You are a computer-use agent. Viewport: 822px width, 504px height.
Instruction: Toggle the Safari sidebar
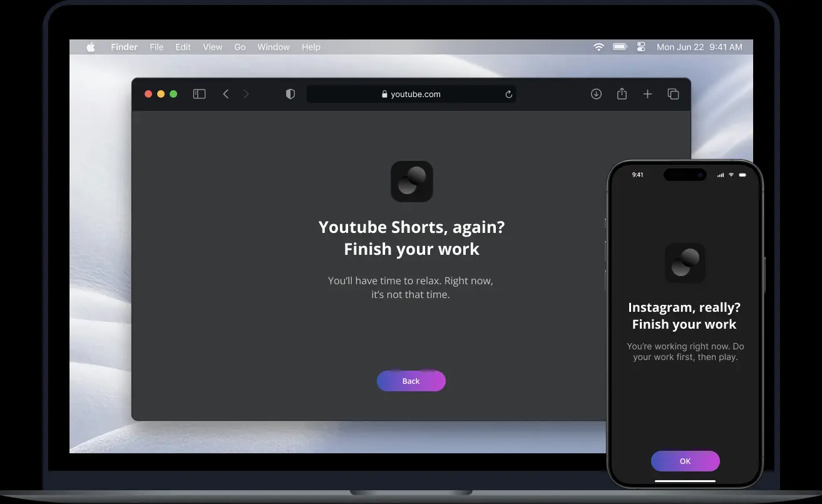coord(199,94)
